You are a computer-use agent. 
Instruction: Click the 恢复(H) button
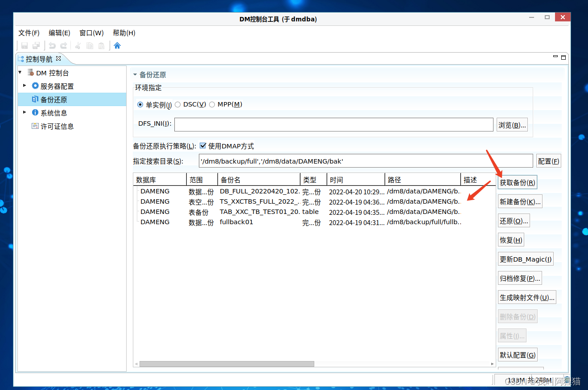(x=511, y=240)
